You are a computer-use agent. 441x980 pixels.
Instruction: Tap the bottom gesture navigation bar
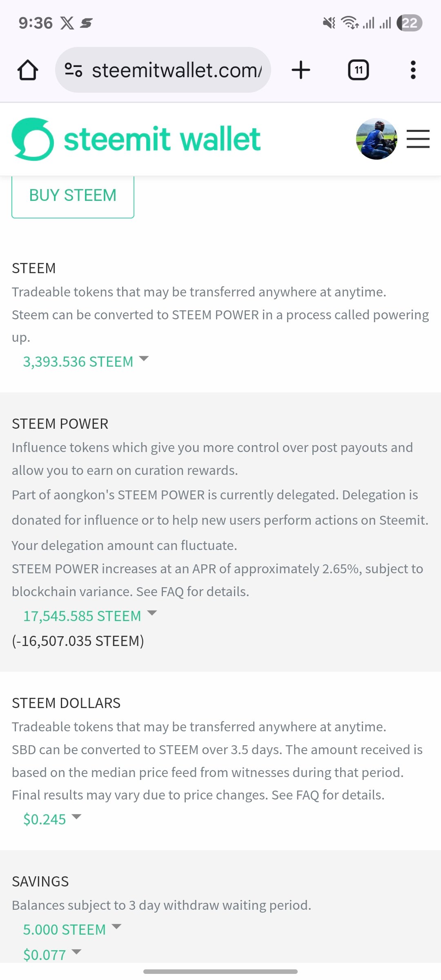click(x=220, y=971)
